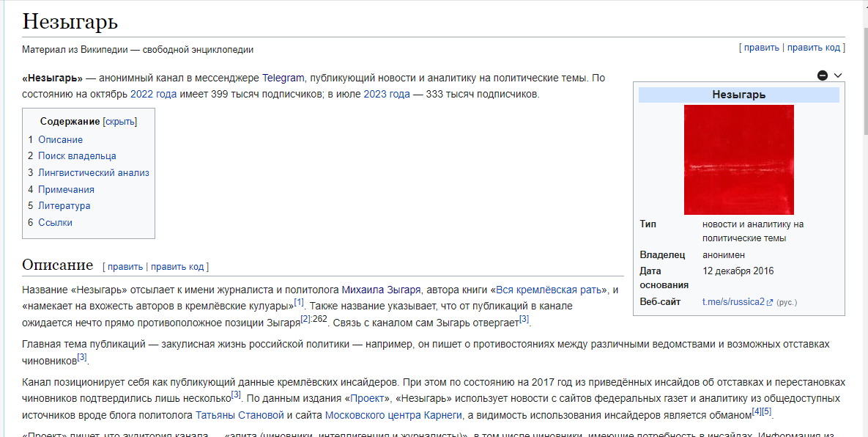Click footnote [5] after 'является обманом'
Image resolution: width=868 pixels, height=437 pixels.
click(x=766, y=411)
